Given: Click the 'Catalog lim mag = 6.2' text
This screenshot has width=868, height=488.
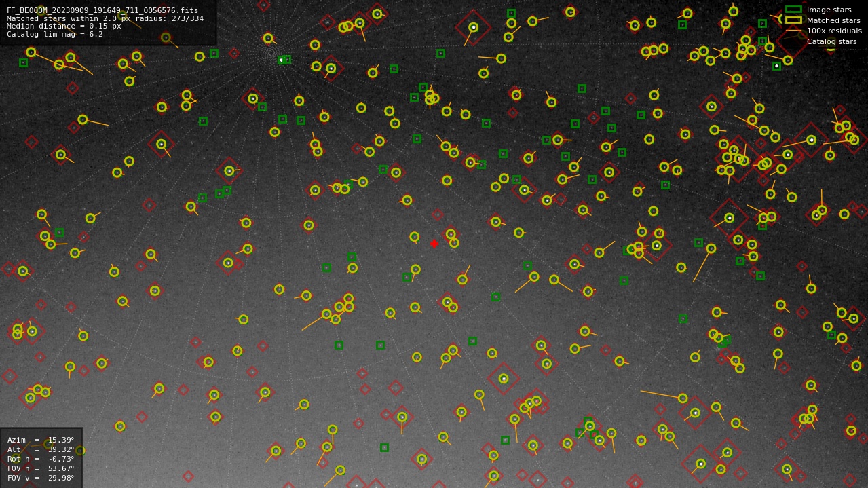Looking at the screenshot, I should 55,34.
